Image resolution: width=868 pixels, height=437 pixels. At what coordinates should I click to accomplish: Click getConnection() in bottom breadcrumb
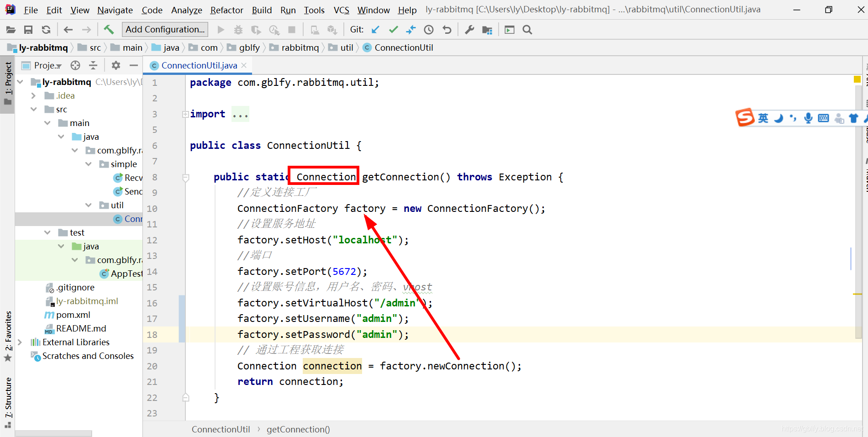coord(298,429)
